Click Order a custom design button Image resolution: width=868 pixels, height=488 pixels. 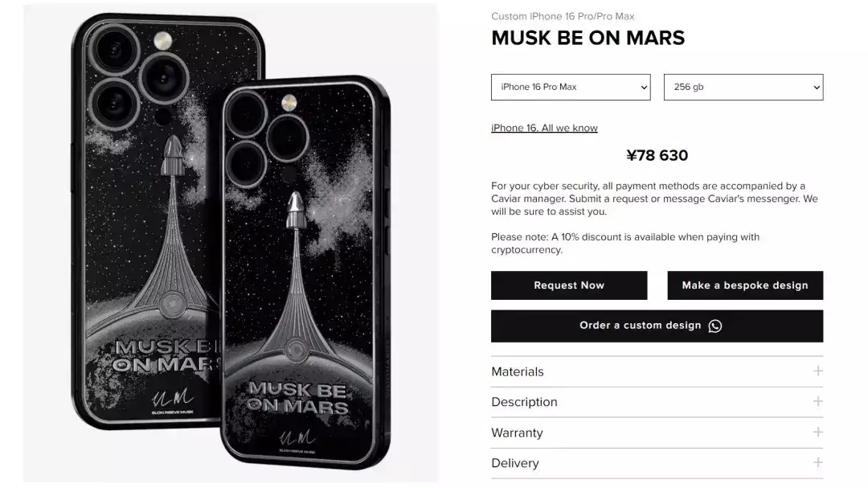(657, 326)
